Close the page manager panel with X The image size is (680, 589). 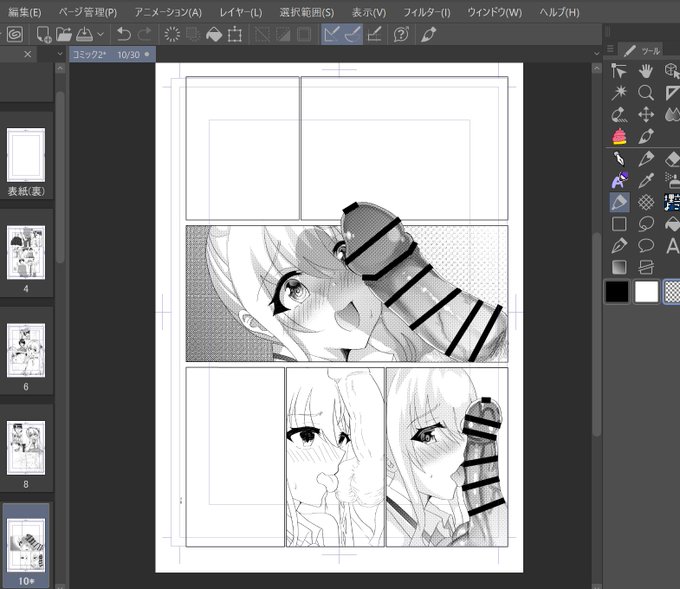click(28, 54)
